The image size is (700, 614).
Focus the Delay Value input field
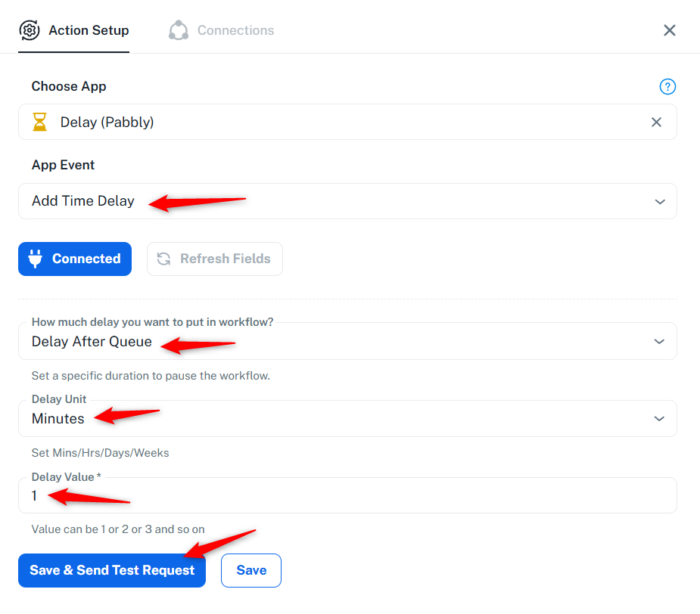pos(347,495)
